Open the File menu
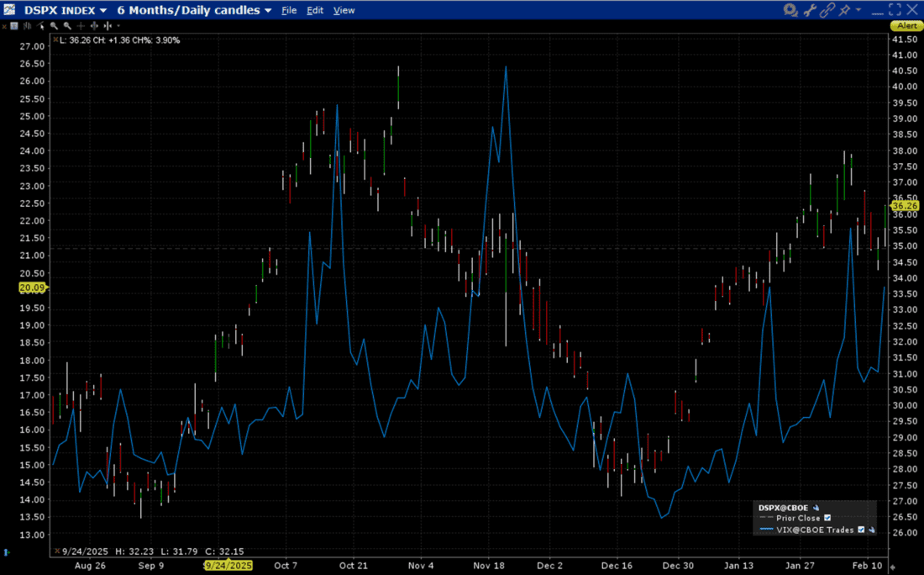The width and height of the screenshot is (924, 575). pos(289,10)
